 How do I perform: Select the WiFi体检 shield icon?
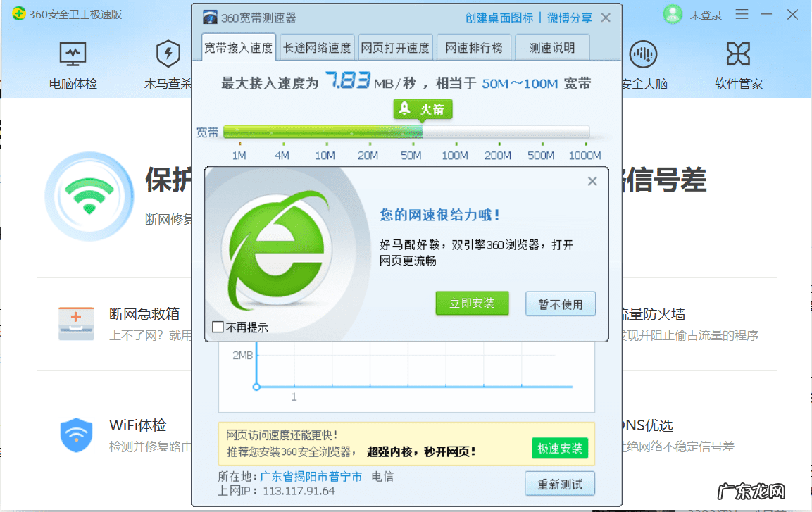pos(76,435)
